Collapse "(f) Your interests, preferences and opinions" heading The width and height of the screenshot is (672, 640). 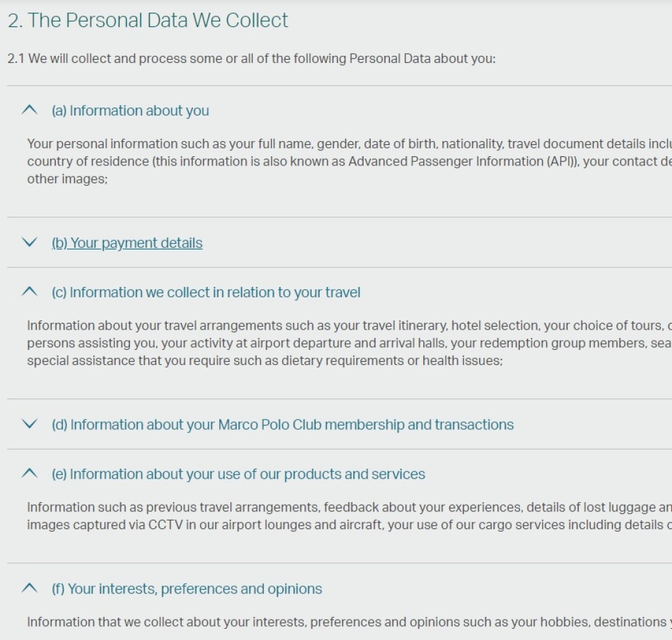pos(187,589)
